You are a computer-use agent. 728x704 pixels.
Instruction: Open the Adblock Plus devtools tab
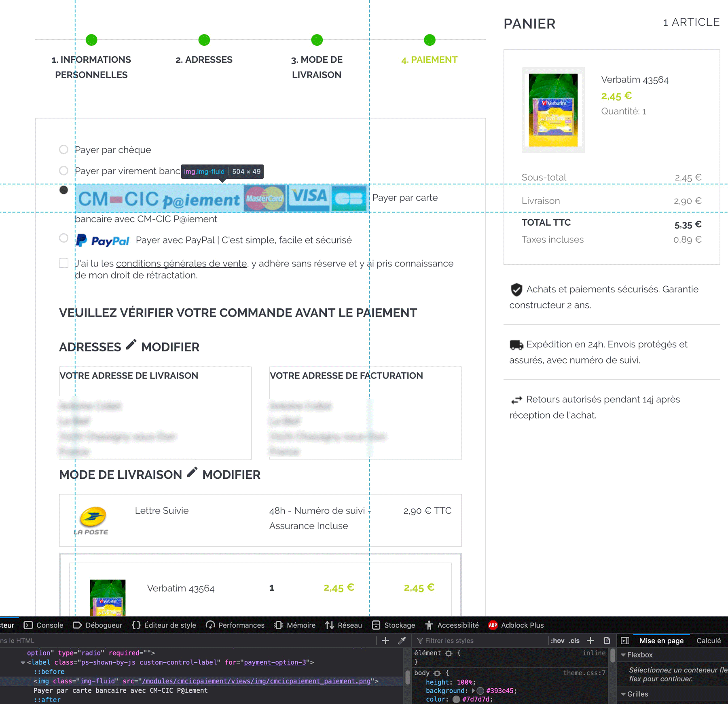pos(516,625)
